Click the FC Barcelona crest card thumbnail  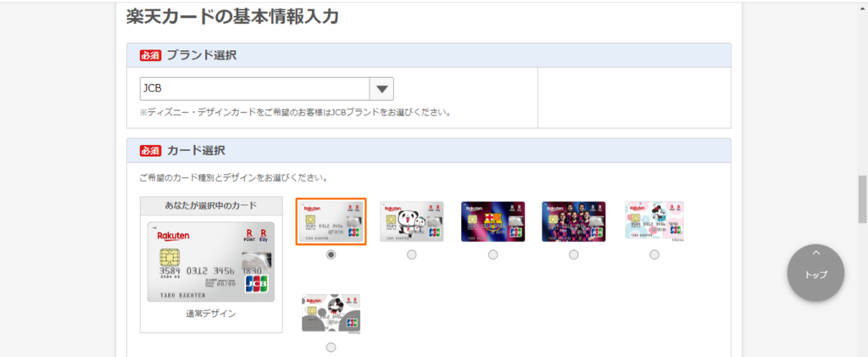coord(492,221)
